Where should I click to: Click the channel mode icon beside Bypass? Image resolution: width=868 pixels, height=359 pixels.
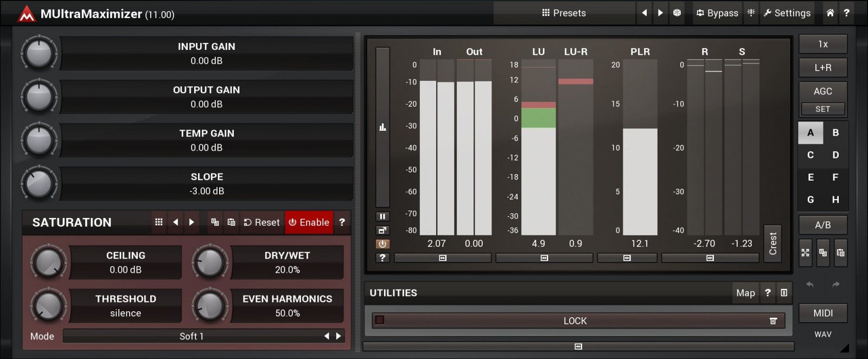[x=751, y=13]
